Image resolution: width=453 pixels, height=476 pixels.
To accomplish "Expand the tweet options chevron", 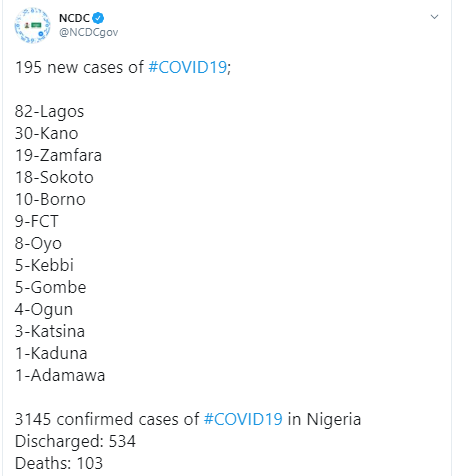I will [434, 17].
